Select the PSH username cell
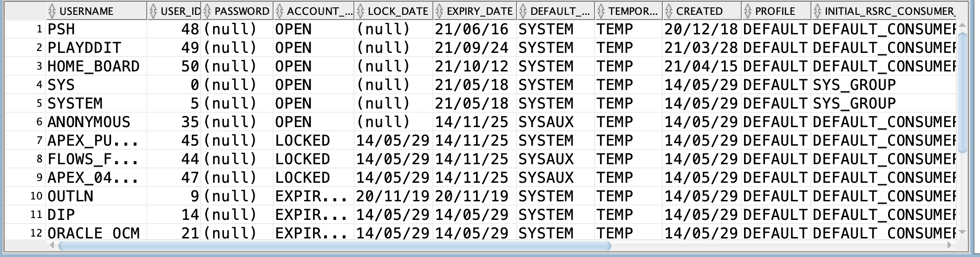The height and width of the screenshot is (257, 980). (97, 29)
